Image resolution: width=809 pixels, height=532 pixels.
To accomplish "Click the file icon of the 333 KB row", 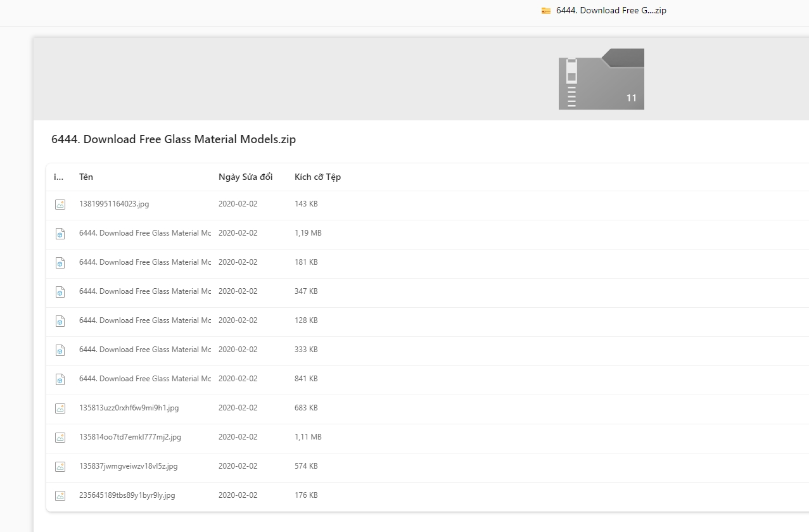I will pos(60,350).
